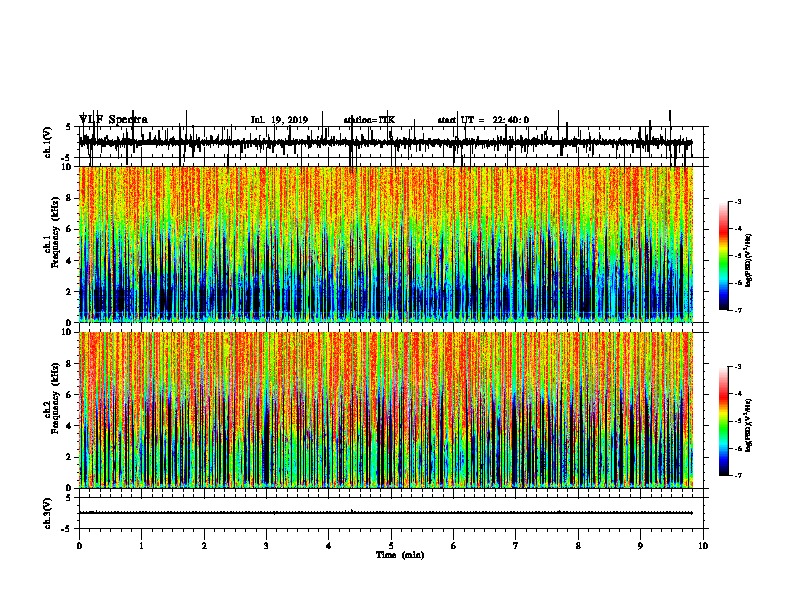Click the '7' tick on the time axis
Screen dimensions: 792x612
point(516,546)
